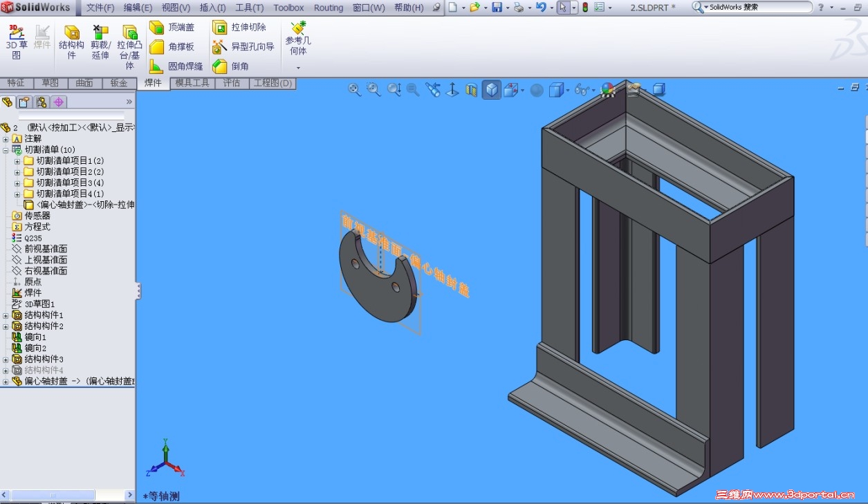Toggle the rebuild traffic light icon
The image size is (868, 504).
point(584,8)
